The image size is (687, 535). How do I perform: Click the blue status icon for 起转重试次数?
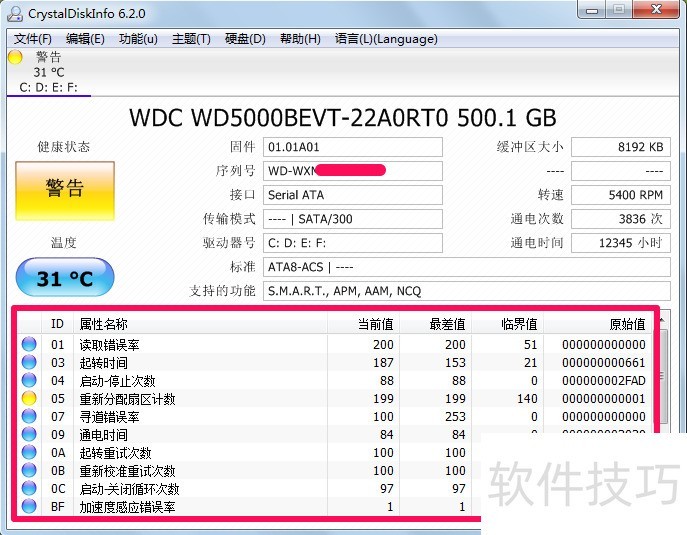click(x=29, y=452)
